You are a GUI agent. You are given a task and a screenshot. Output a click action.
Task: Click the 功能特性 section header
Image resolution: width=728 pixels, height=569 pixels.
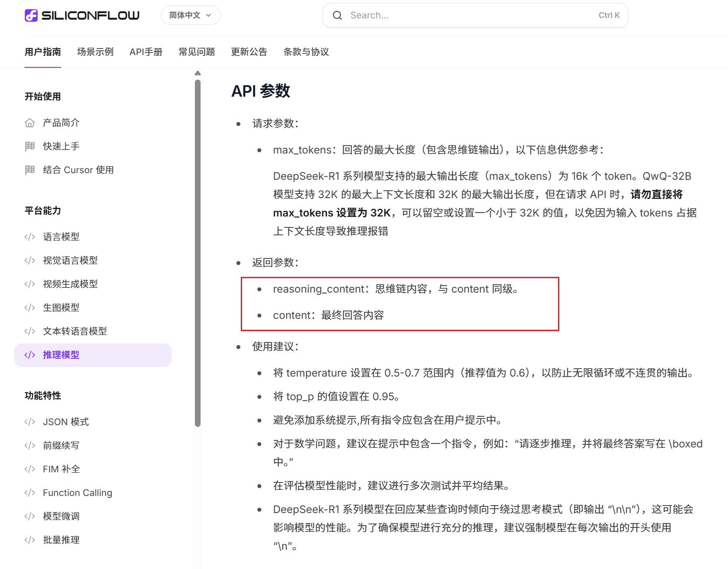click(43, 396)
